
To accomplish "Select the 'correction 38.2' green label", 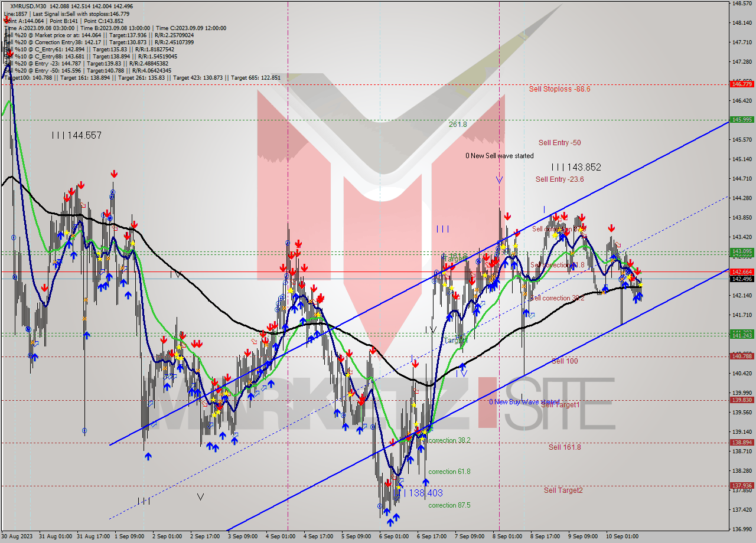I will coord(449,441).
